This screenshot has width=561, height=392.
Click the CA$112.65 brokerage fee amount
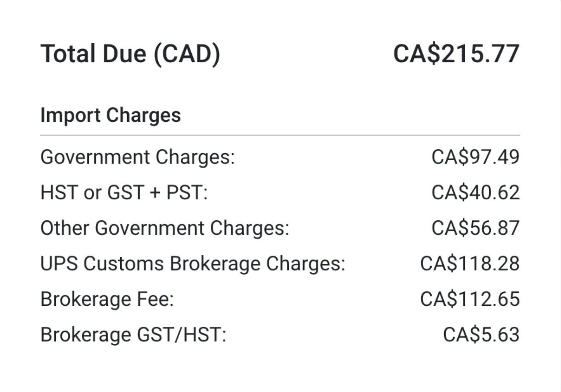[x=470, y=299]
